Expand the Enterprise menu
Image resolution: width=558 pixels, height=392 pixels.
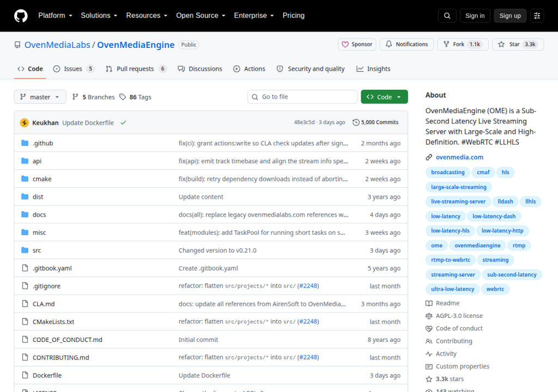[x=254, y=16]
